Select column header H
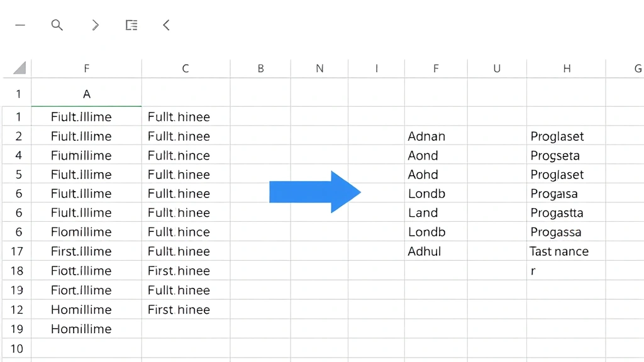This screenshot has height=362, width=644. (x=567, y=68)
